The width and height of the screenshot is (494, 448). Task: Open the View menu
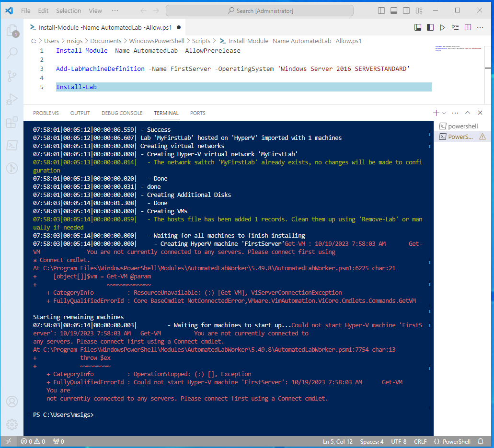click(95, 10)
